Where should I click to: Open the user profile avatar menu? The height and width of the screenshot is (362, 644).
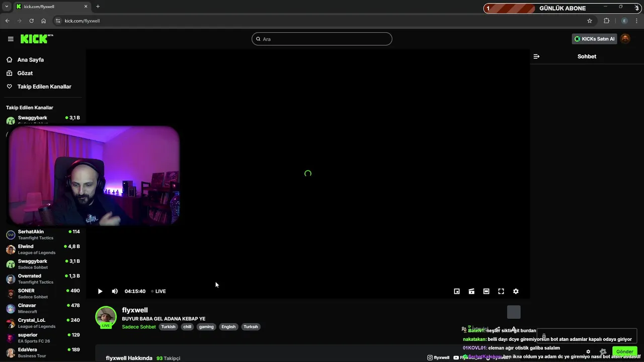click(625, 39)
